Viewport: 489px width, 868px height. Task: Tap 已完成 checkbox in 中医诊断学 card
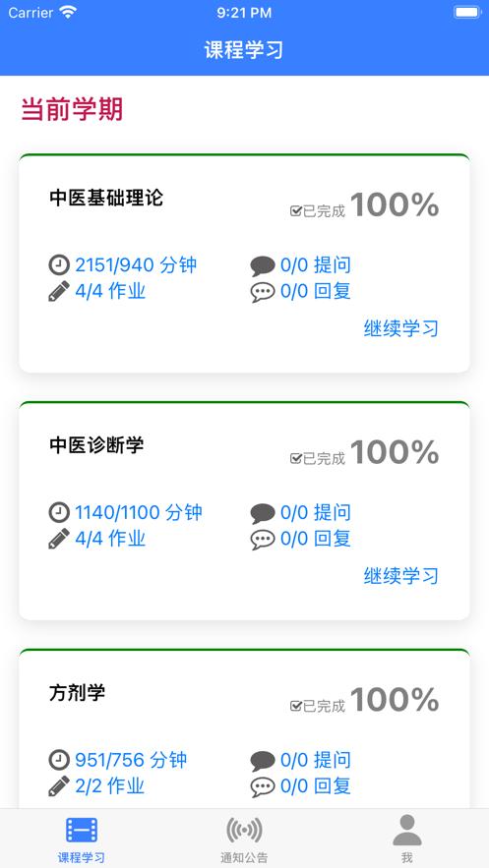296,458
